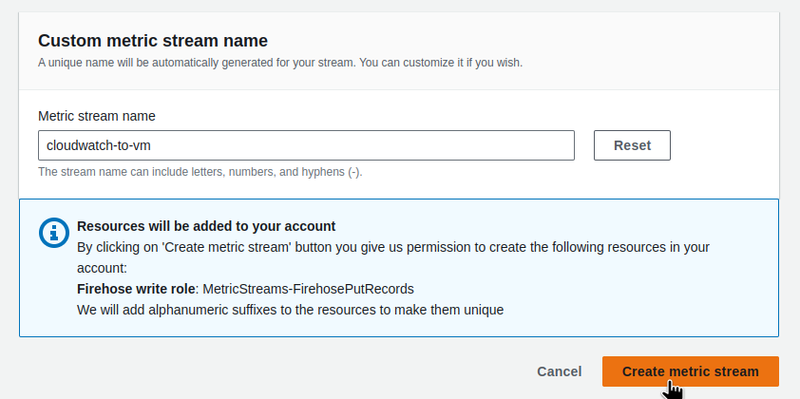The image size is (800, 399).
Task: Click the Firehose write role label
Action: [x=136, y=289]
